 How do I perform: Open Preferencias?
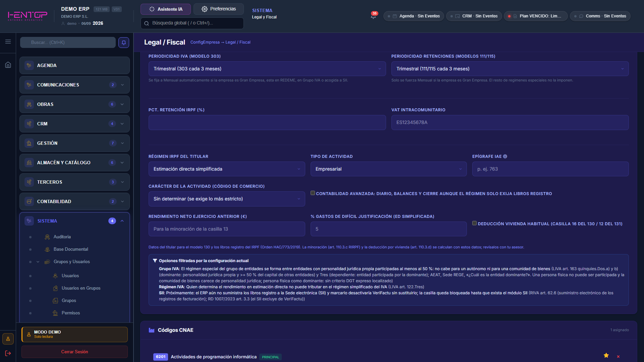point(219,9)
